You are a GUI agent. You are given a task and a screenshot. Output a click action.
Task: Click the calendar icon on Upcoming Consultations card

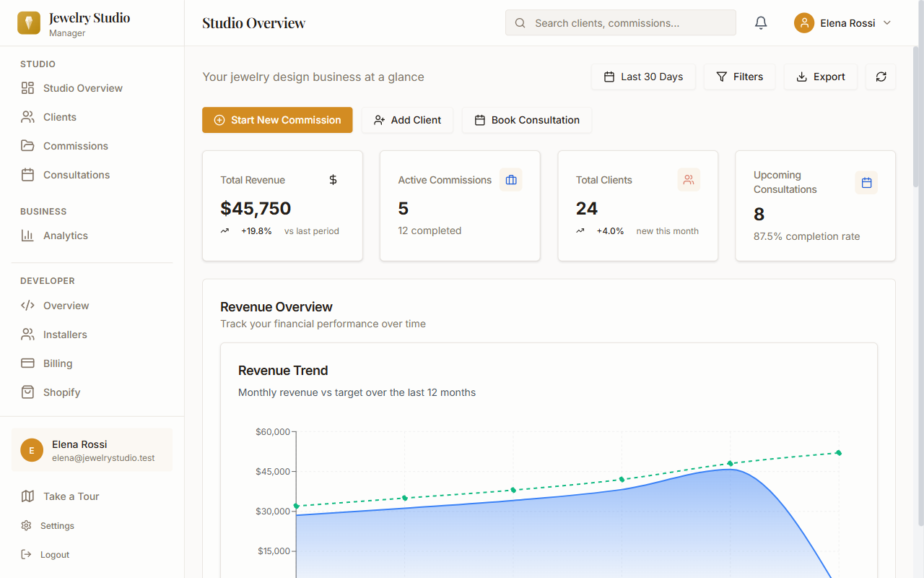(x=866, y=183)
